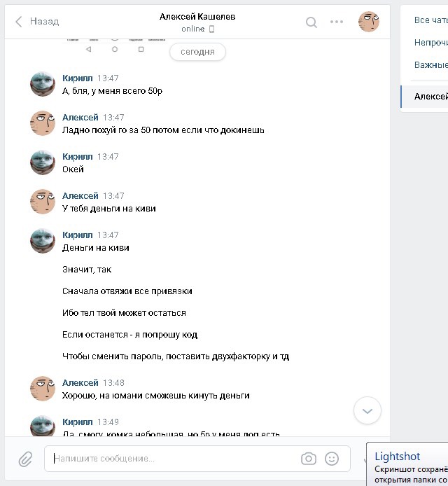Screen dimensions: 448x486
Task: Select the Важные filter
Action: [431, 65]
